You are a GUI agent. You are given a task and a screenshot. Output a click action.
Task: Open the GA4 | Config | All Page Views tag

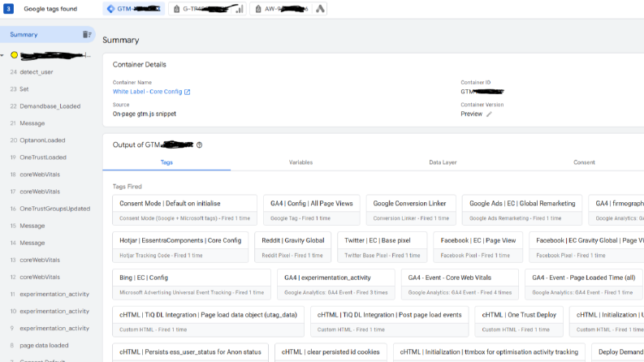tap(311, 210)
